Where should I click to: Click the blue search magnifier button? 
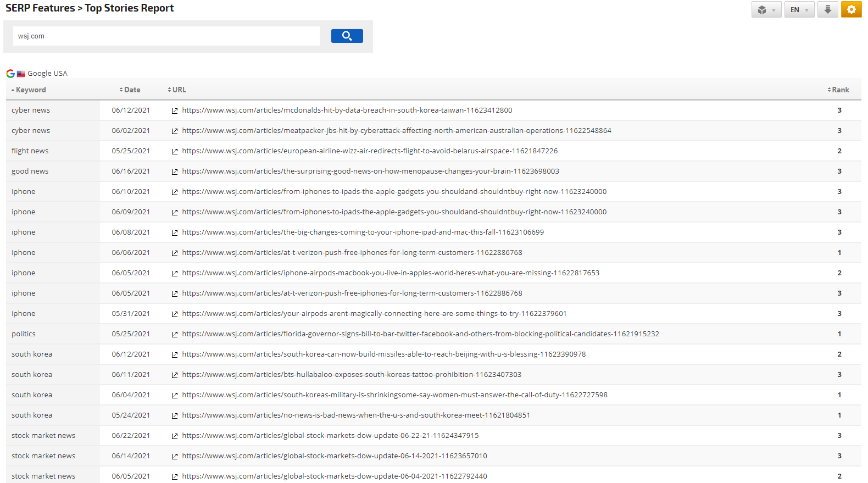coord(347,36)
